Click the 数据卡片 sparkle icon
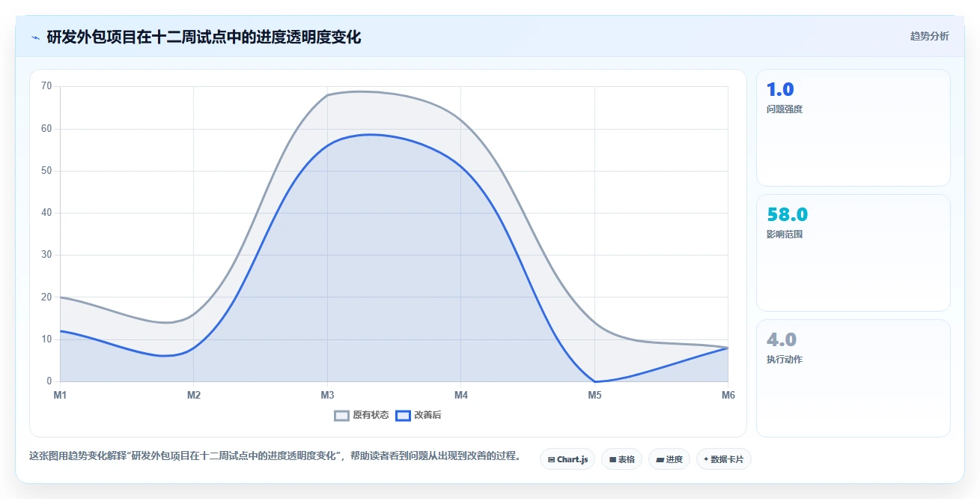Screen dimensions: 980x499 tap(706, 459)
